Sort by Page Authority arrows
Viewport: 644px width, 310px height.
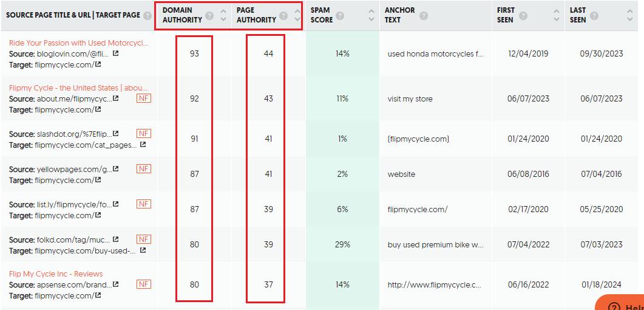pyautogui.click(x=297, y=15)
